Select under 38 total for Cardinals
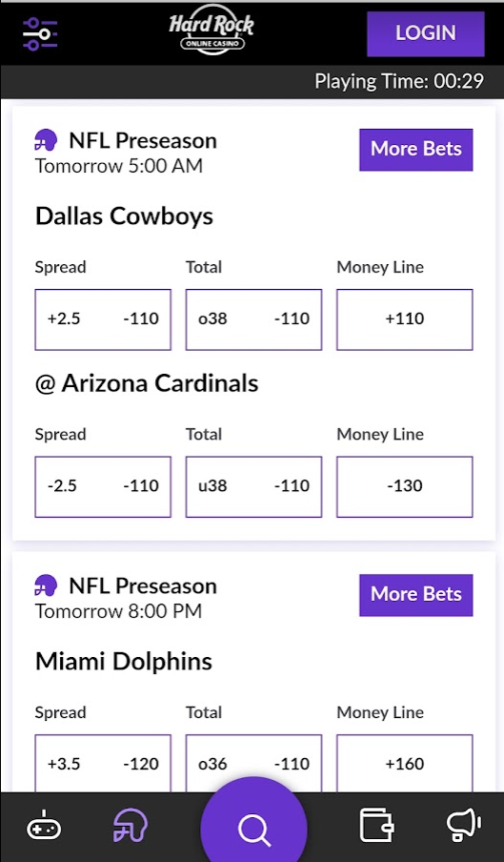The image size is (504, 862). (x=253, y=486)
